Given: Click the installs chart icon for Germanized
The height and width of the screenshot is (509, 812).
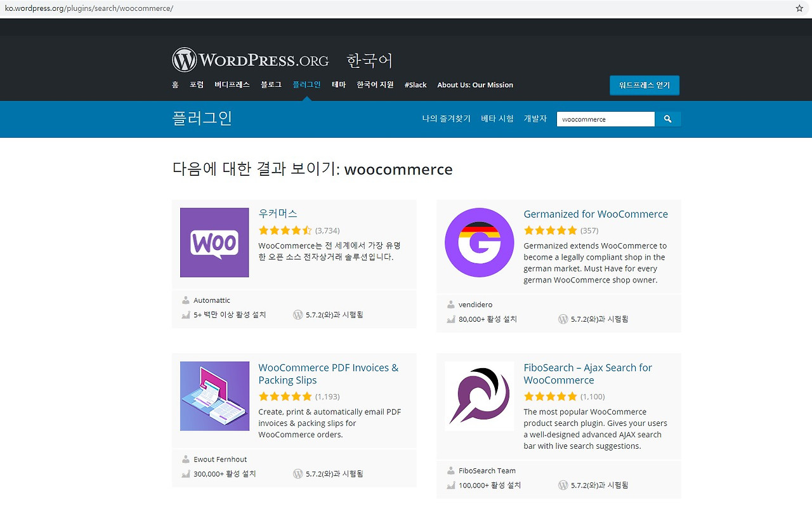Looking at the screenshot, I should click(x=451, y=319).
